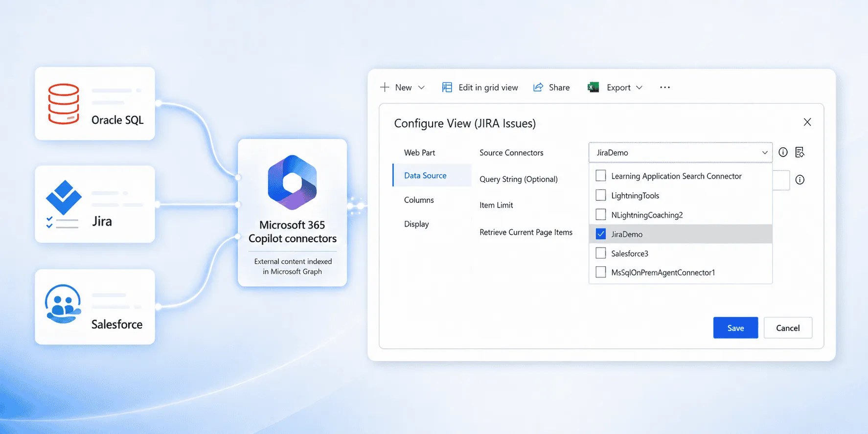Switch to the Web Part tab
Image resolution: width=868 pixels, height=434 pixels.
[419, 153]
